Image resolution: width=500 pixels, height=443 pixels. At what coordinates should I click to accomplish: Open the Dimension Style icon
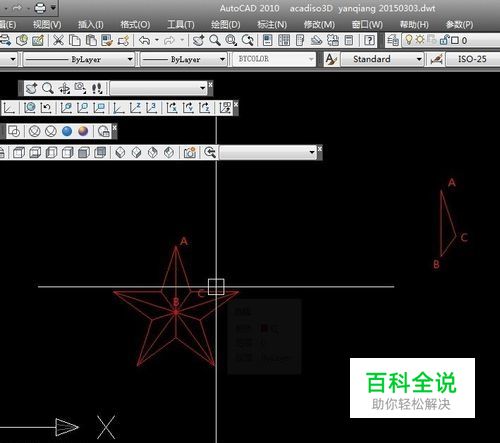tap(436, 60)
